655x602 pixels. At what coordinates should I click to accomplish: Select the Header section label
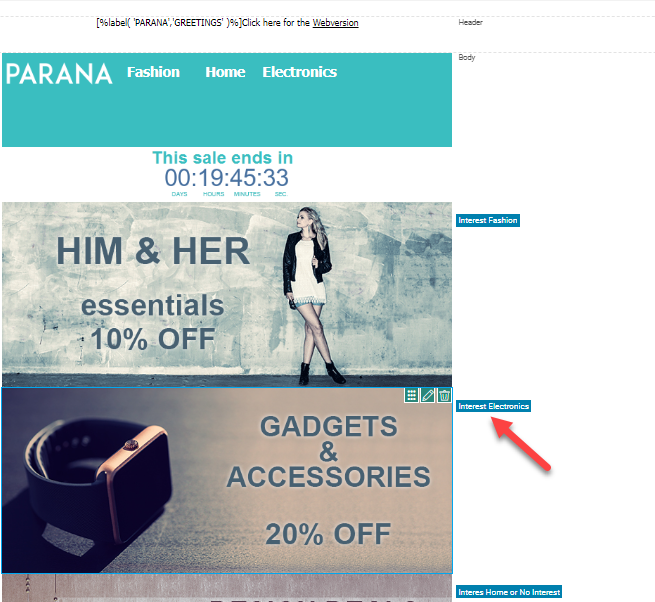click(470, 23)
